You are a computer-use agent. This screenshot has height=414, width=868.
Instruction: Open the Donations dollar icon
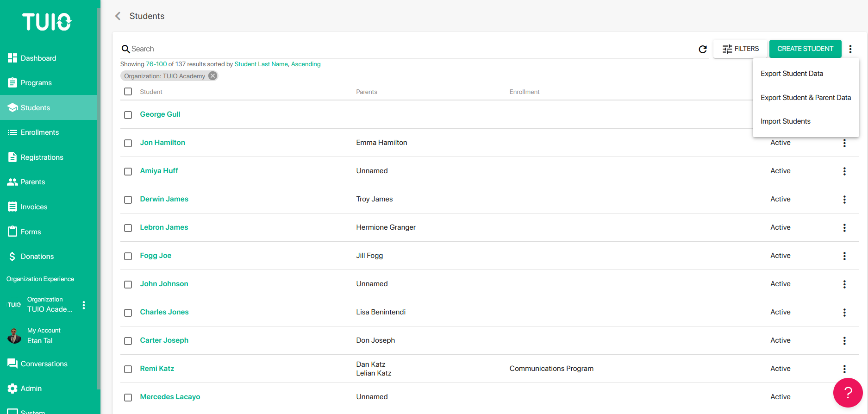[x=12, y=257]
